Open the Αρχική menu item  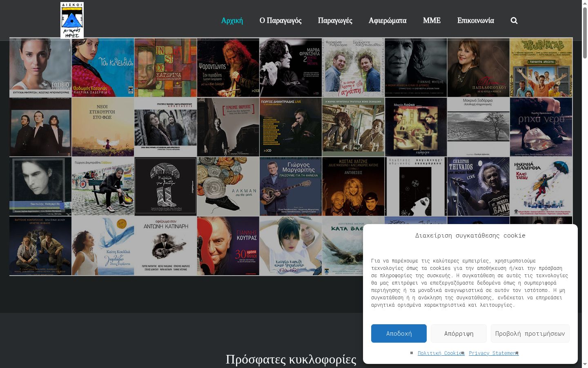point(232,20)
